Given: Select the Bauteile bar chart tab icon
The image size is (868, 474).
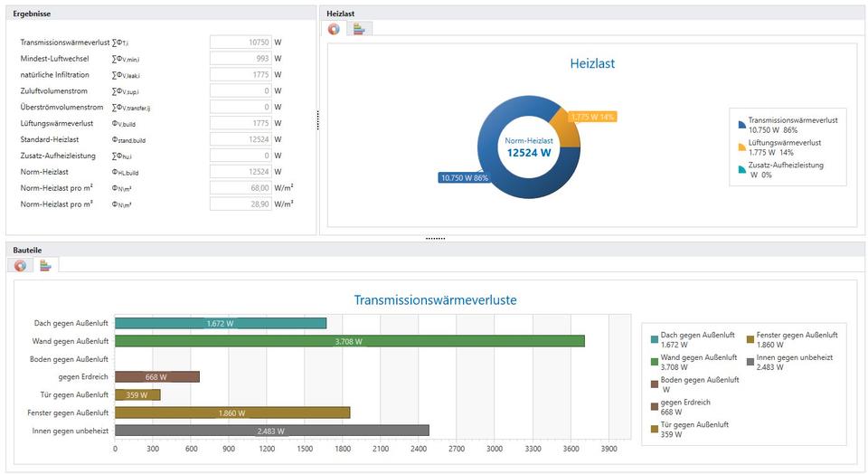Looking at the screenshot, I should [x=44, y=265].
